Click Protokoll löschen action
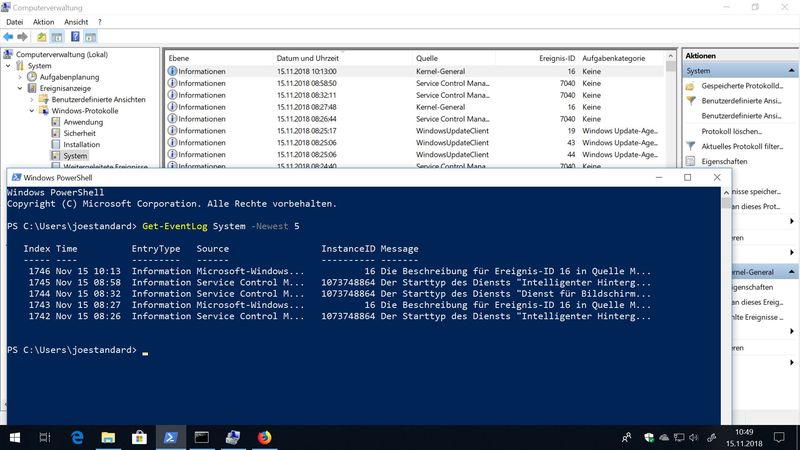 point(732,131)
